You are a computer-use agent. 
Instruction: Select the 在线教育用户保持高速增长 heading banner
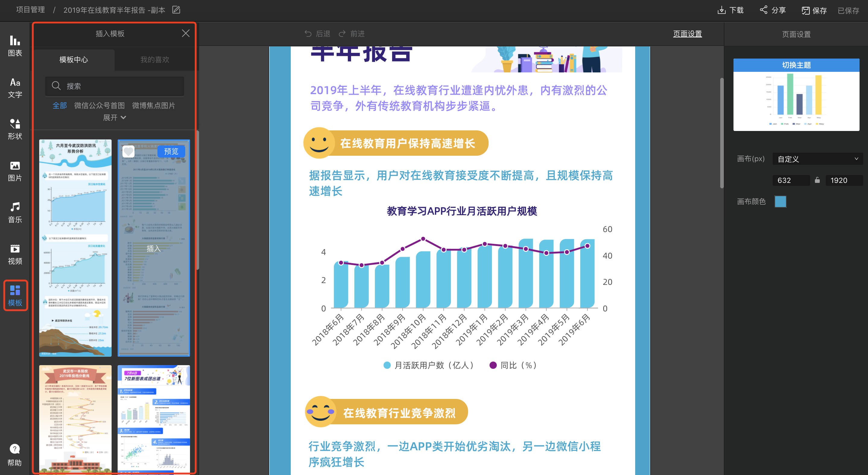[396, 143]
